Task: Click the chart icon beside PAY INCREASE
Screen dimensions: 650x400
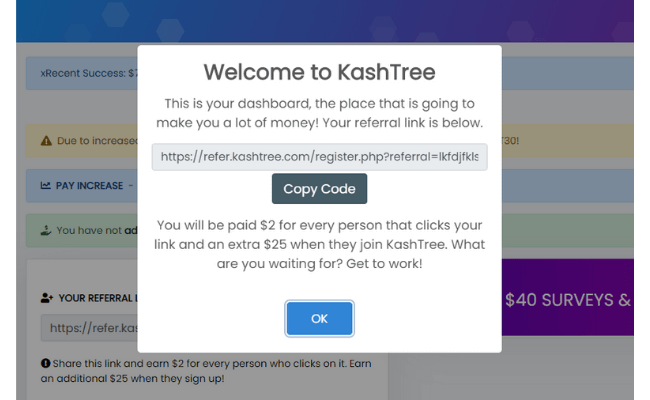Action: pyautogui.click(x=46, y=185)
